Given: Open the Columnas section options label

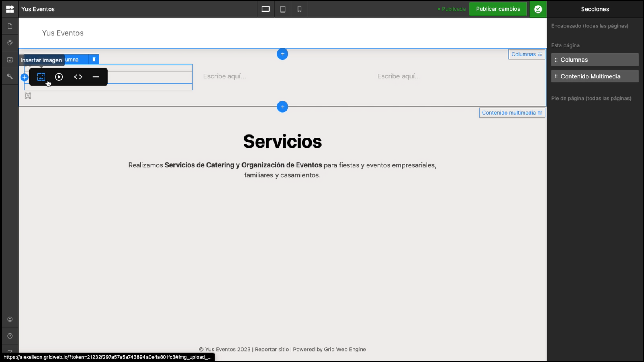Looking at the screenshot, I should point(526,54).
